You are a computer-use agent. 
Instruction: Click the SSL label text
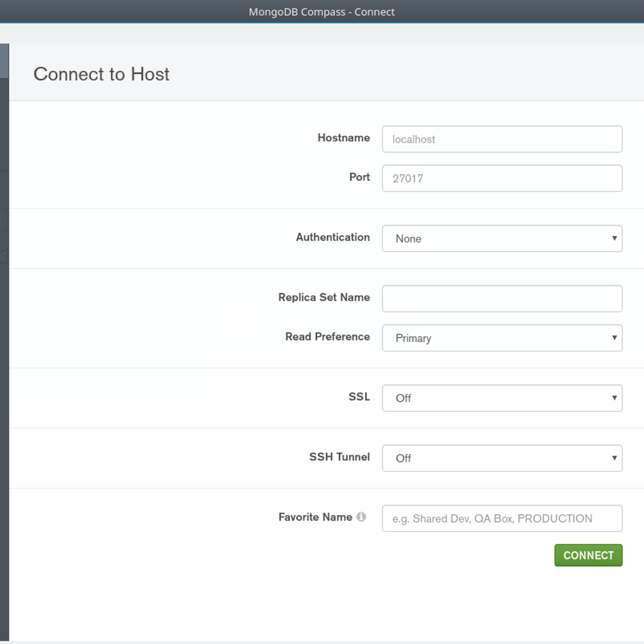pyautogui.click(x=358, y=397)
